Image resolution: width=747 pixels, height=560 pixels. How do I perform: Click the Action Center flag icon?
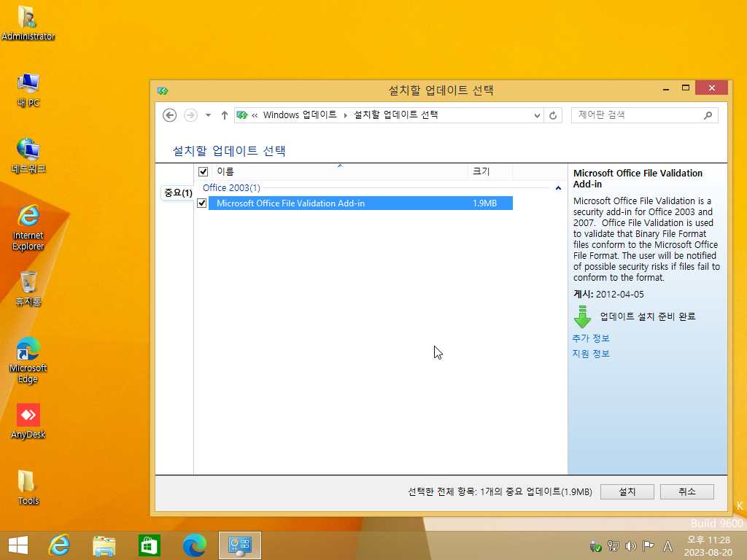[648, 546]
